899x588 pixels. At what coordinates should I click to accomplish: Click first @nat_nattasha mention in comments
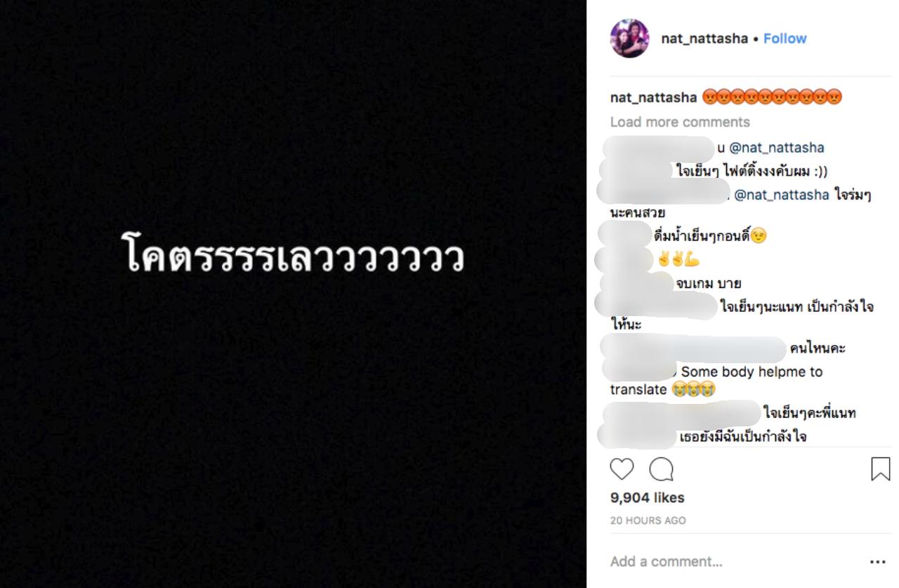(x=777, y=148)
